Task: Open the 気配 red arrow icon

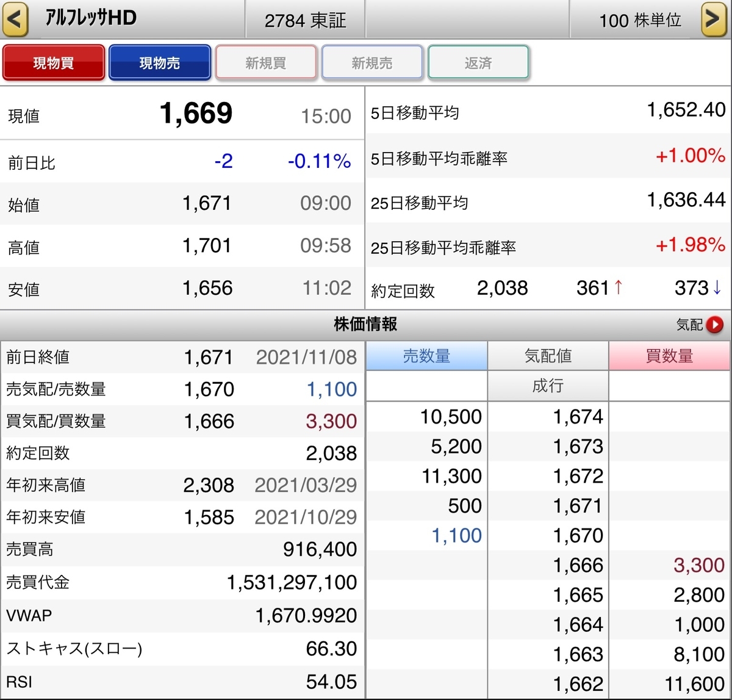Action: coord(714,325)
